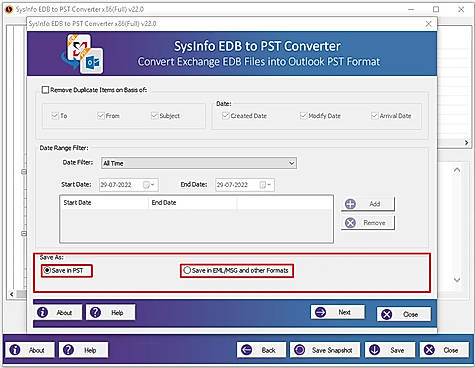This screenshot has height=368, width=475.
Task: Collapse the upper tree node in background window
Action: click(24, 172)
